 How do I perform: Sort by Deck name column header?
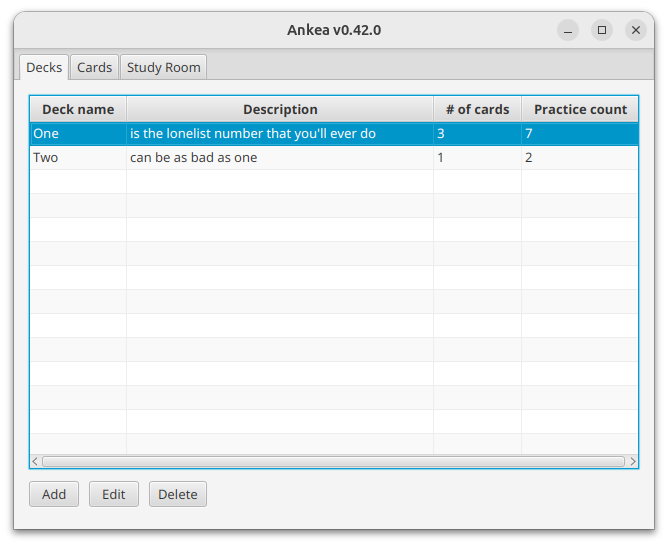[78, 109]
